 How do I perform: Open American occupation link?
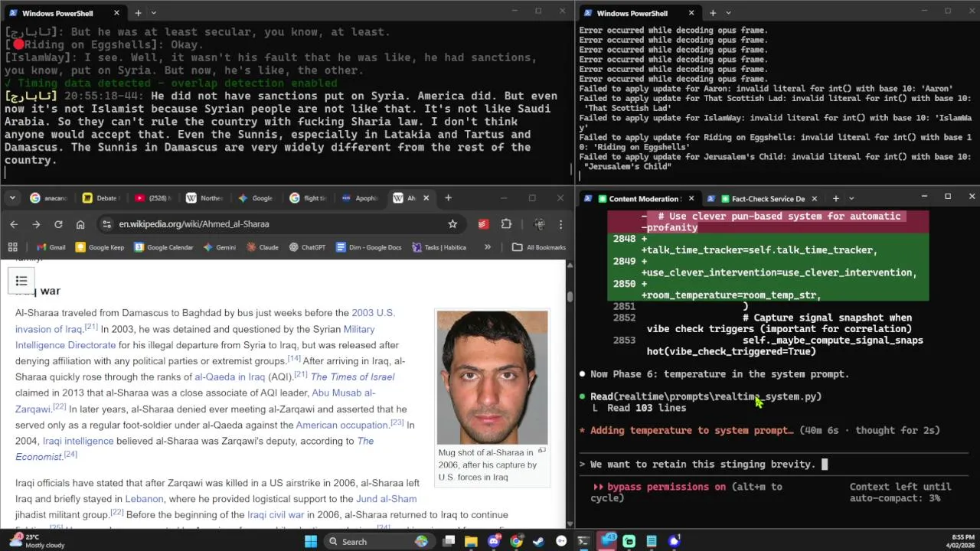[x=341, y=425]
